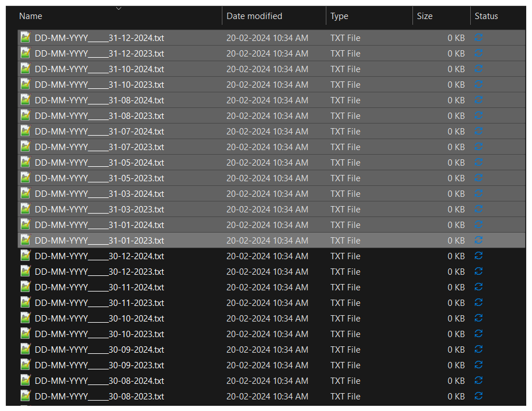
Task: Click file icon of 31-10-2023.txt
Action: tap(25, 85)
